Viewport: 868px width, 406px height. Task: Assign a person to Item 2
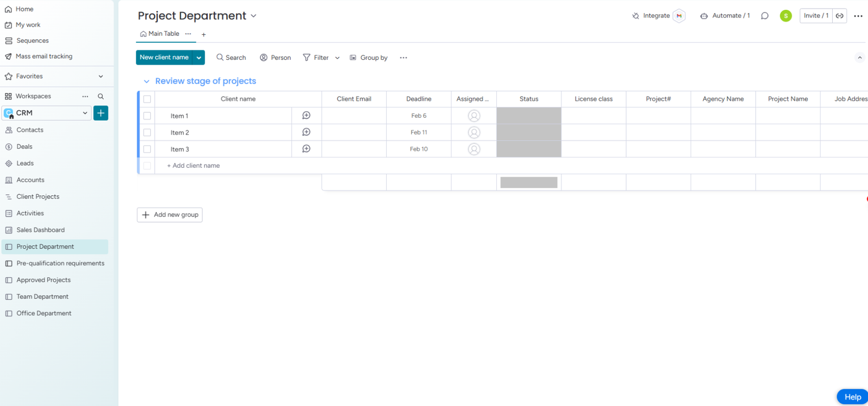tap(474, 132)
